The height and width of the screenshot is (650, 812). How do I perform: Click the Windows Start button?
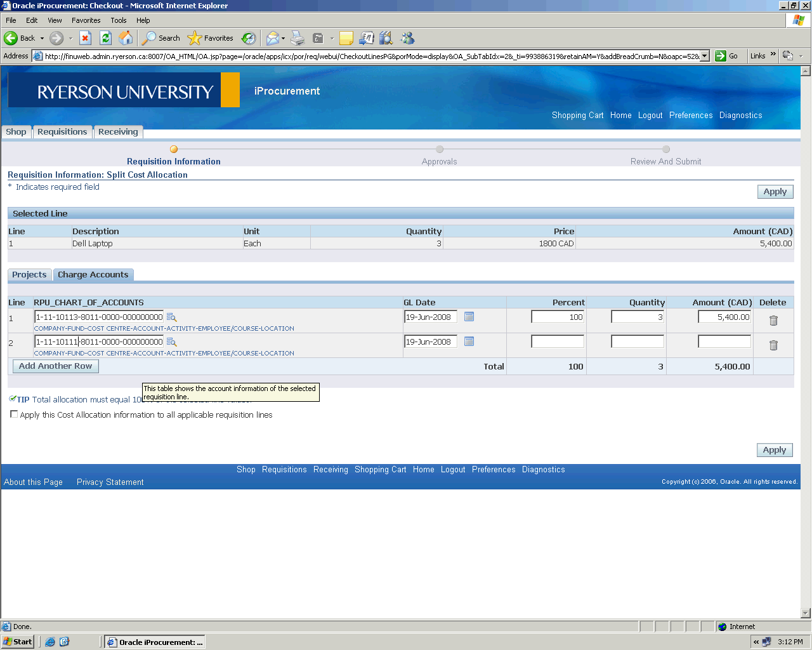18,642
